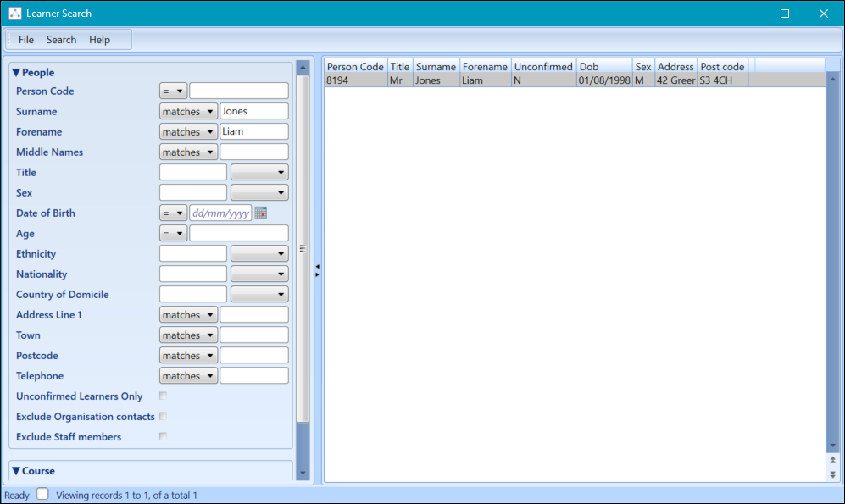Check the Exclude Staff members box
Screen dimensions: 845x504
pyautogui.click(x=163, y=437)
